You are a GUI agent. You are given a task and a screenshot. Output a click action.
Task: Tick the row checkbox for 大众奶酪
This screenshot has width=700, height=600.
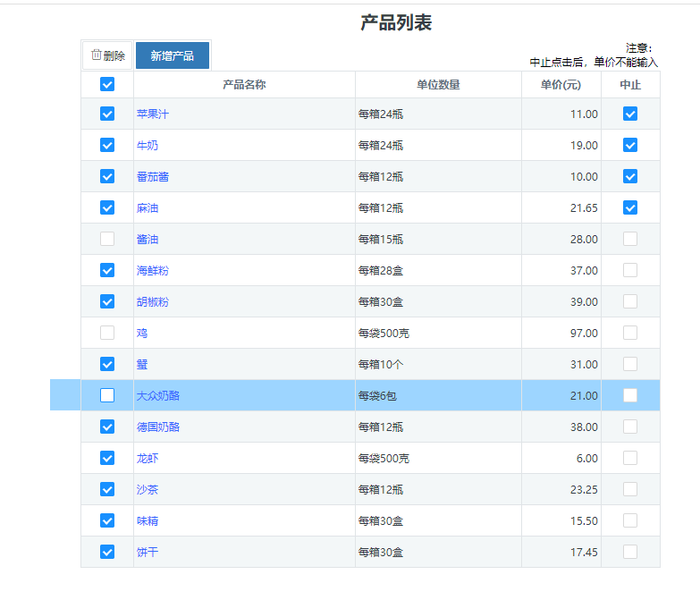click(x=107, y=395)
